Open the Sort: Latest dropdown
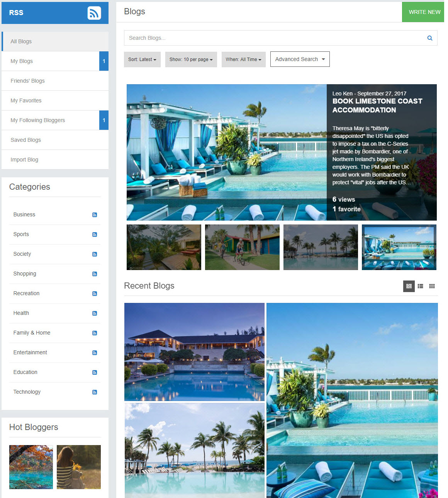 click(142, 59)
